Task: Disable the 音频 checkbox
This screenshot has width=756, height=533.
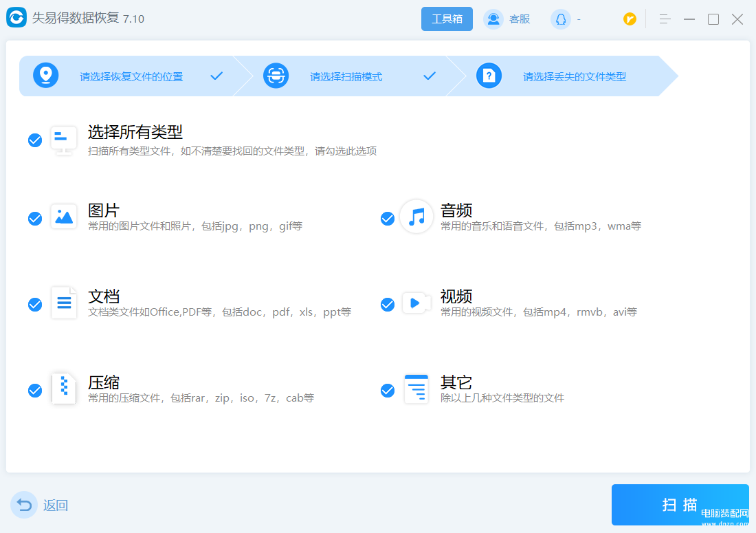Action: 388,219
